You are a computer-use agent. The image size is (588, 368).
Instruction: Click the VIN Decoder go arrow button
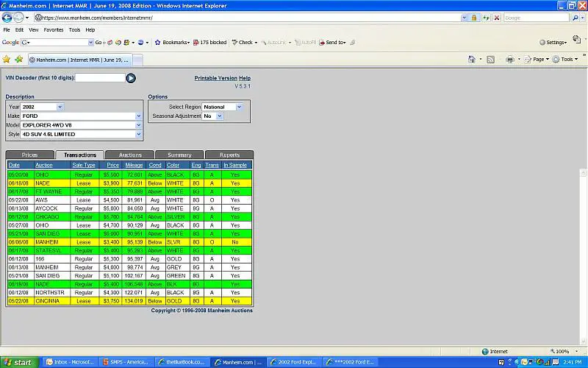pyautogui.click(x=131, y=78)
